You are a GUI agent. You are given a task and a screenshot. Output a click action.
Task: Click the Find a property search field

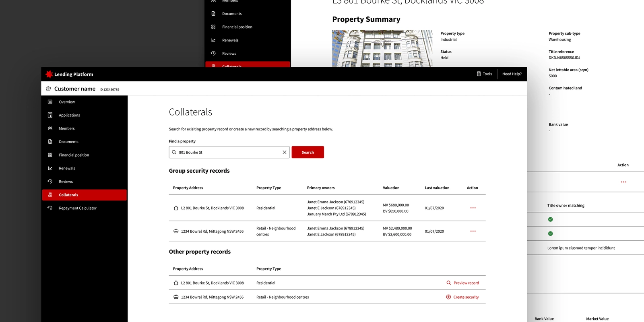229,152
